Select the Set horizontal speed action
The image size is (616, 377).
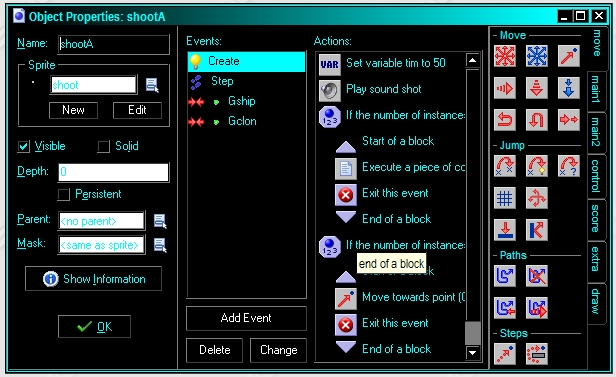coord(505,88)
